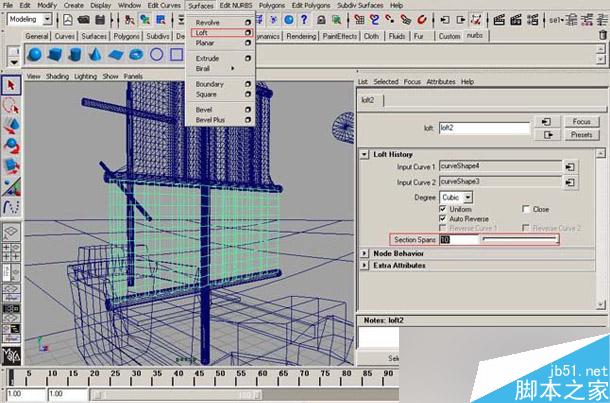Viewport: 610px width, 403px height.
Task: Click the blue question mark help icon
Action: tap(305, 19)
